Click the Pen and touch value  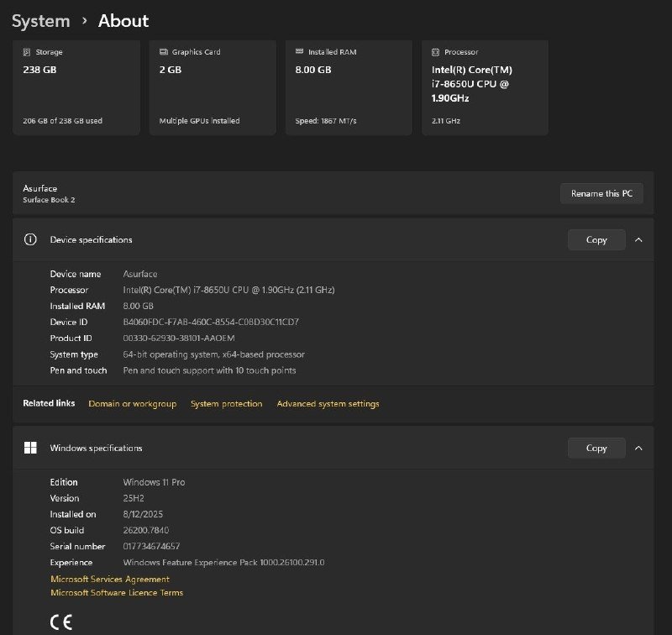tap(209, 370)
